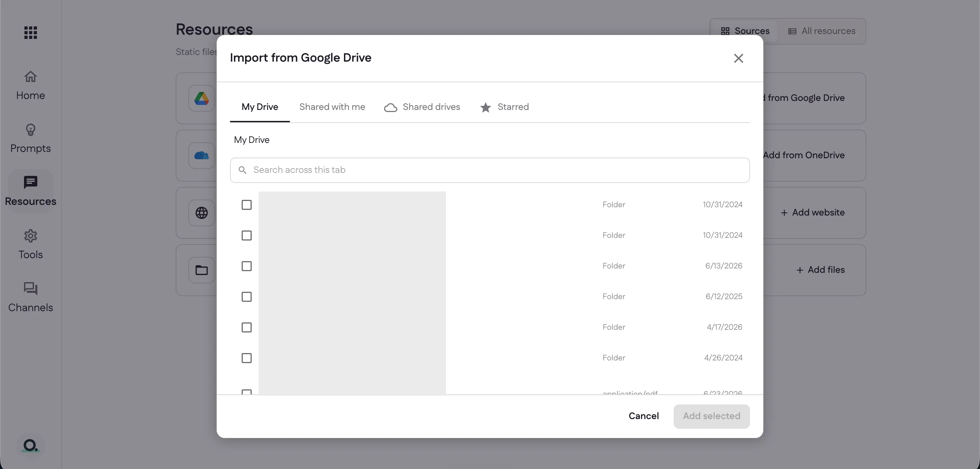Click the Shared drives cloud icon
The image size is (980, 469).
pyautogui.click(x=390, y=108)
